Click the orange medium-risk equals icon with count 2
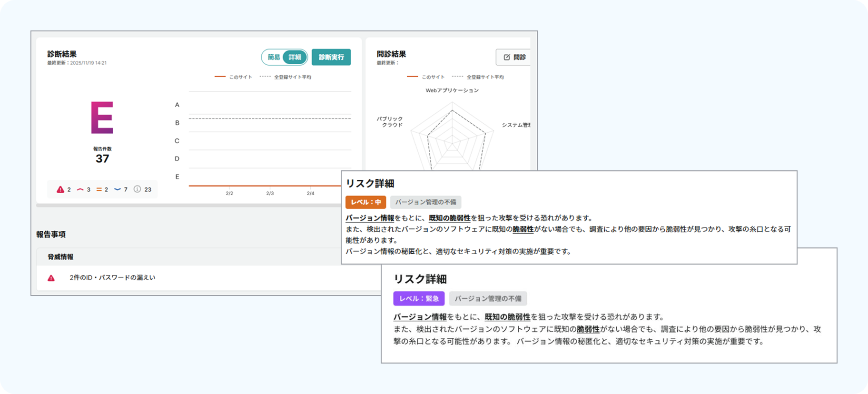The width and height of the screenshot is (868, 394). click(99, 189)
